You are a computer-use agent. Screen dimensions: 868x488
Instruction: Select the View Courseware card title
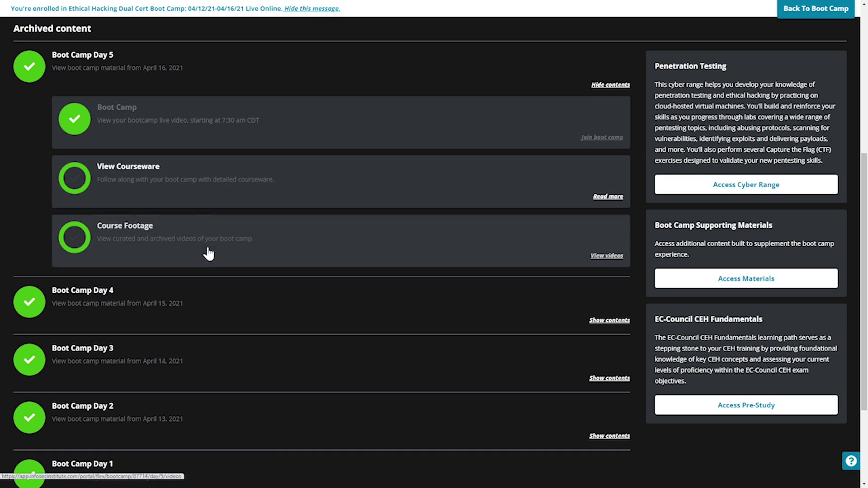tap(128, 167)
